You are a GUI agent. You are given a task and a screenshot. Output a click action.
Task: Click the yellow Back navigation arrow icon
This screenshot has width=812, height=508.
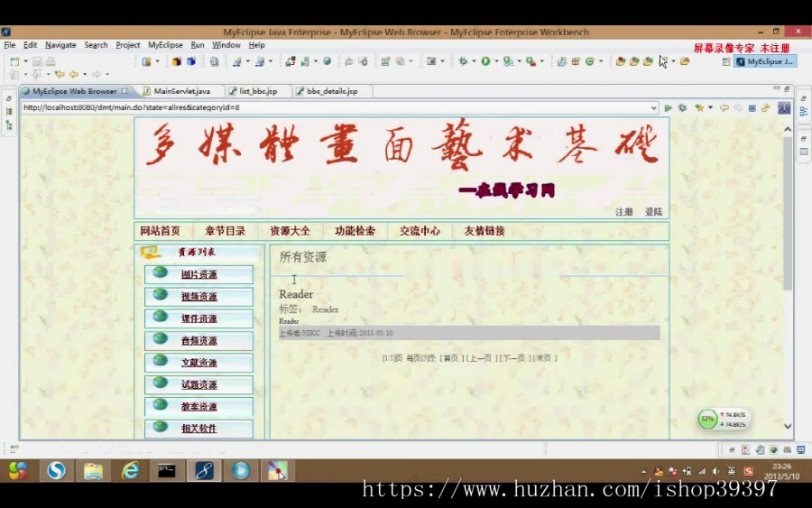[x=74, y=74]
